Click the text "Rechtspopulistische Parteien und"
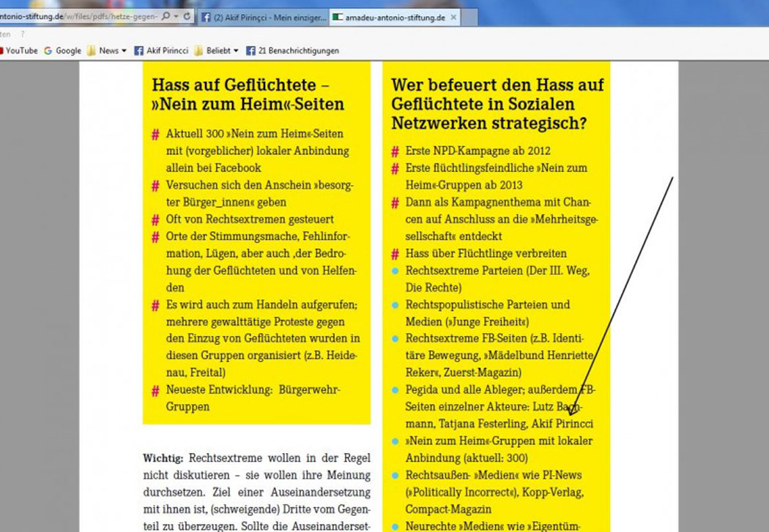Screen dimensions: 769x532 tap(488, 304)
